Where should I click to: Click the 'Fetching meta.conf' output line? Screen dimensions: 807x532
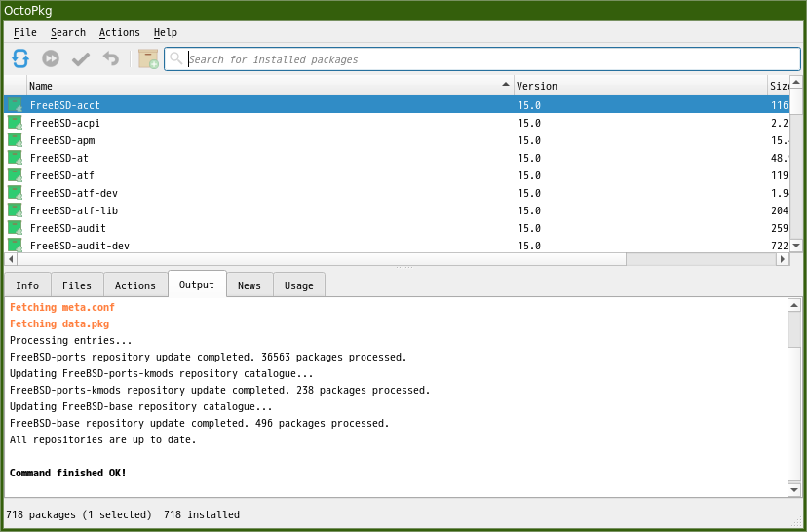pos(61,307)
